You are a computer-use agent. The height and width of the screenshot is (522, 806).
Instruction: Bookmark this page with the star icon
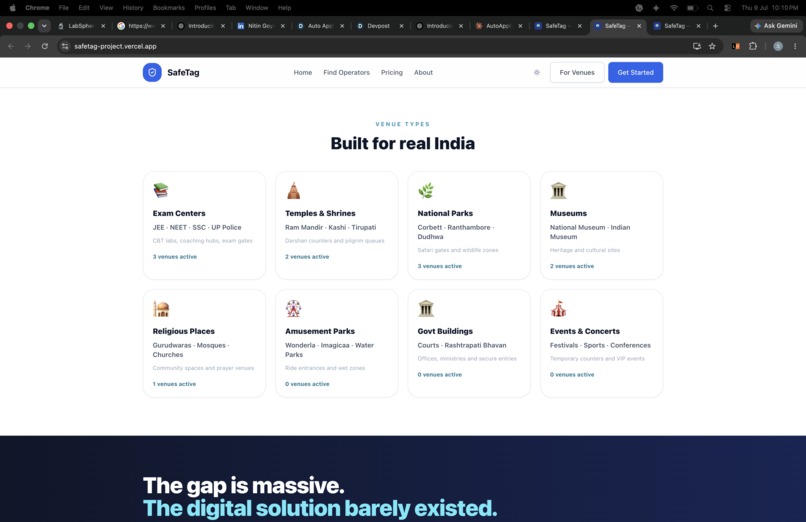712,46
